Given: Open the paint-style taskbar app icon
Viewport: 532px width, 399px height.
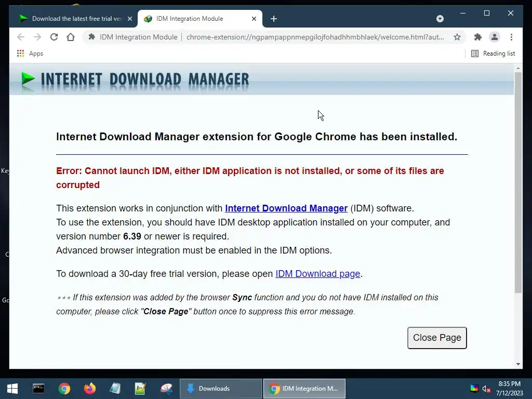Looking at the screenshot, I should 166,389.
